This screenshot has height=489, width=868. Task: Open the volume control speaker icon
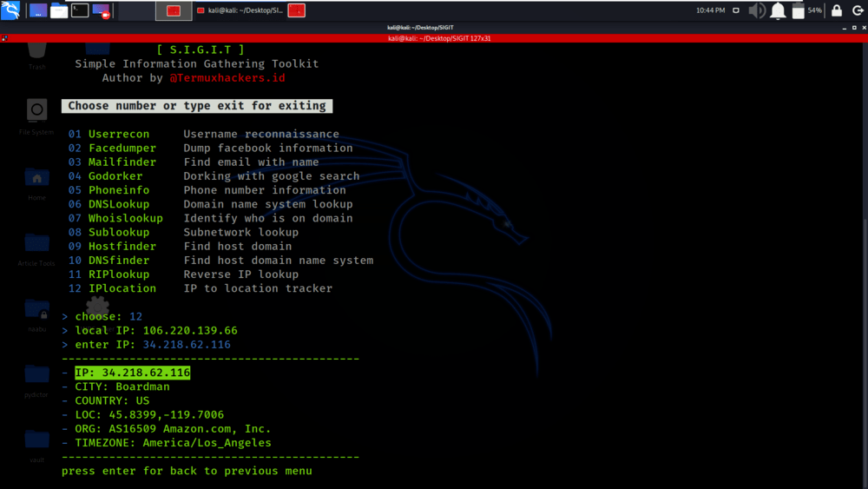[757, 10]
